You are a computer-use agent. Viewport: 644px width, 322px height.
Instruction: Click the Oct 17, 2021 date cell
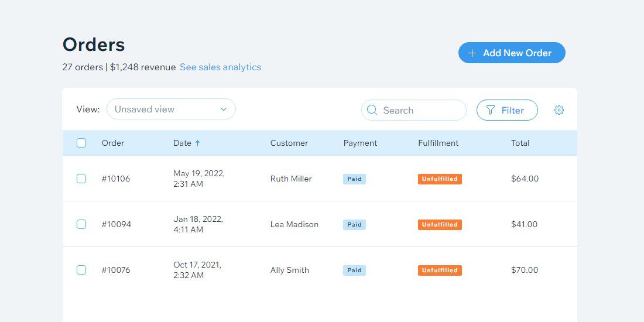(197, 270)
